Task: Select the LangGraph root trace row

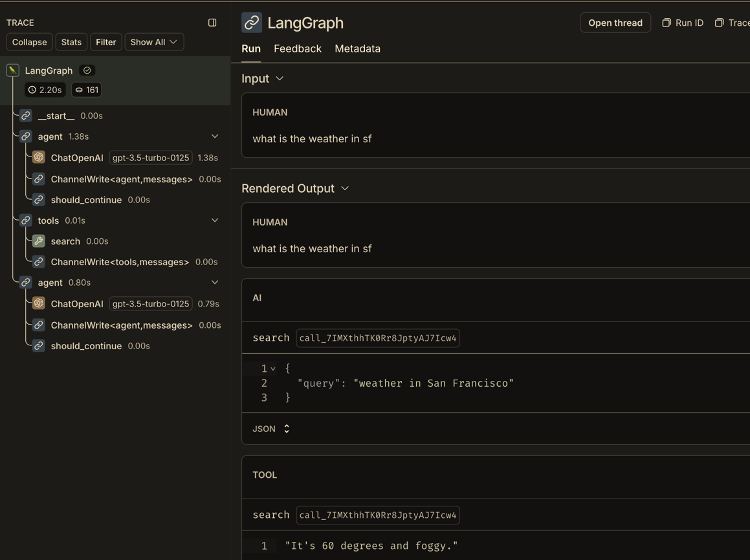Action: [115, 80]
